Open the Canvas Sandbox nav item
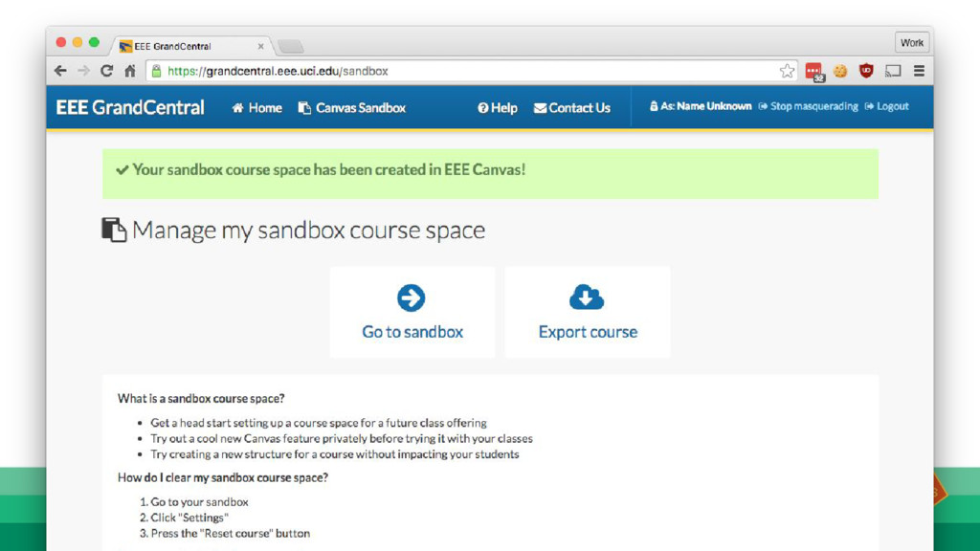Screen dimensions: 980x551 click(352, 108)
